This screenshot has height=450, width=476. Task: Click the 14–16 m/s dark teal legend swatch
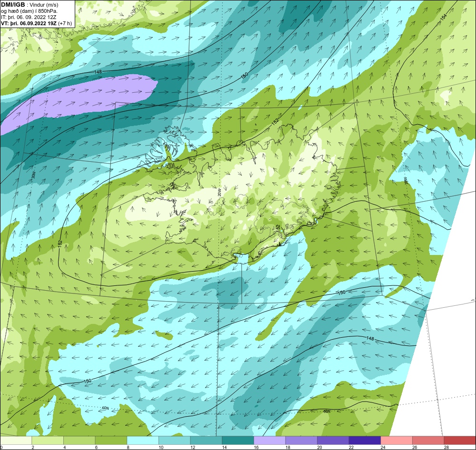tap(238, 440)
